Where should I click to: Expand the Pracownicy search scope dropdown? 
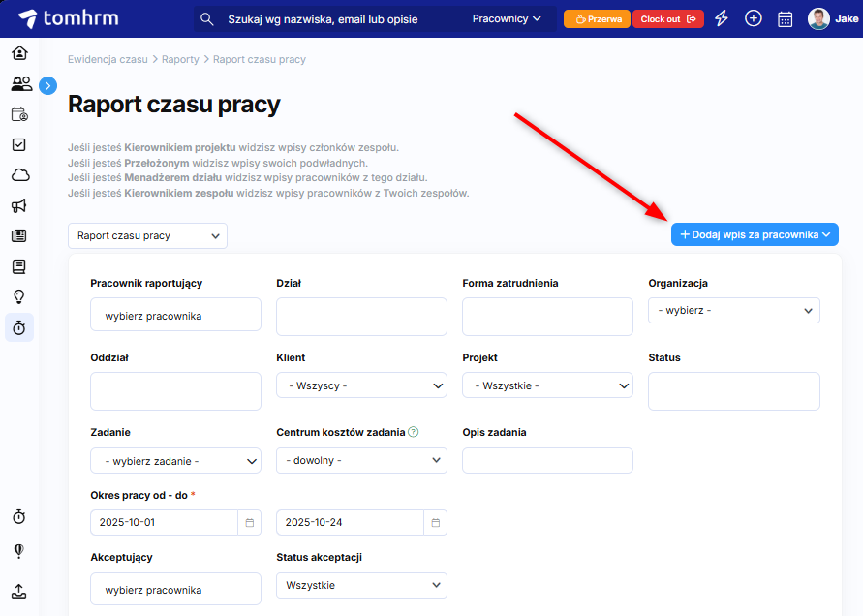507,18
